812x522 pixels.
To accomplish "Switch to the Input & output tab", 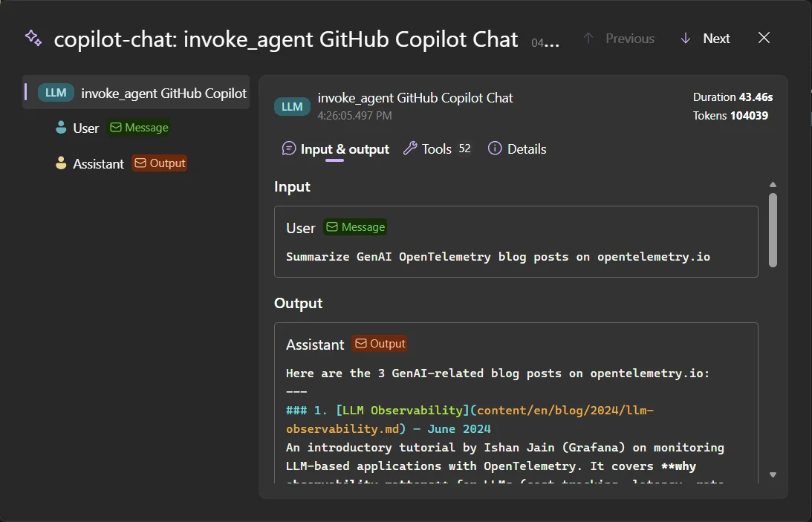I will pyautogui.click(x=335, y=149).
